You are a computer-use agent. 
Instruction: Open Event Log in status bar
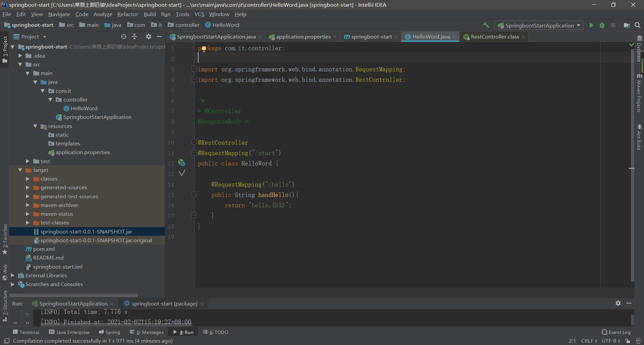tap(616, 332)
